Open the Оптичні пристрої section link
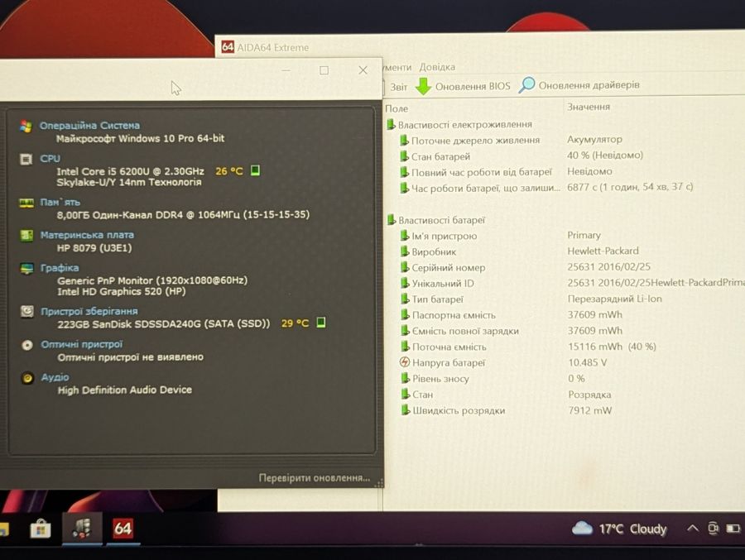 (82, 344)
